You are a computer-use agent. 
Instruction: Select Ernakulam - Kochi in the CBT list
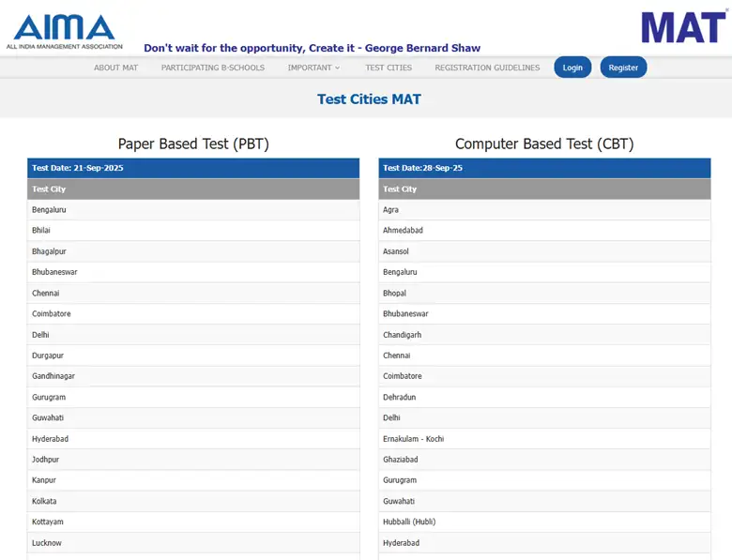[x=544, y=439]
